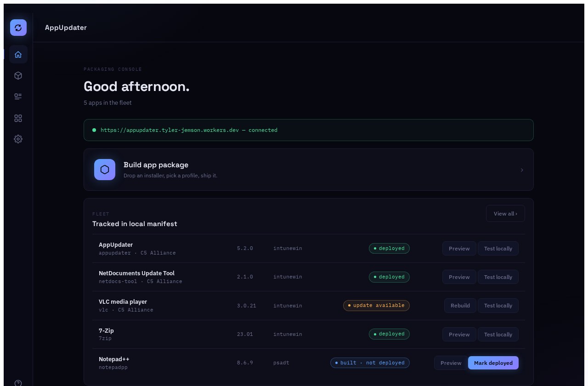588x386 pixels.
Task: Click the AppUpdater deployed status badge
Action: click(x=389, y=248)
